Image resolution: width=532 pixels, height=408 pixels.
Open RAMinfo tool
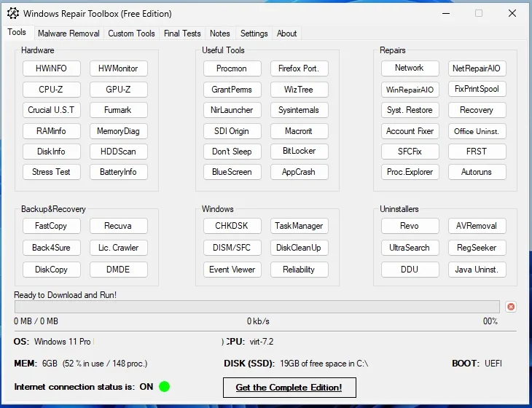pos(52,131)
